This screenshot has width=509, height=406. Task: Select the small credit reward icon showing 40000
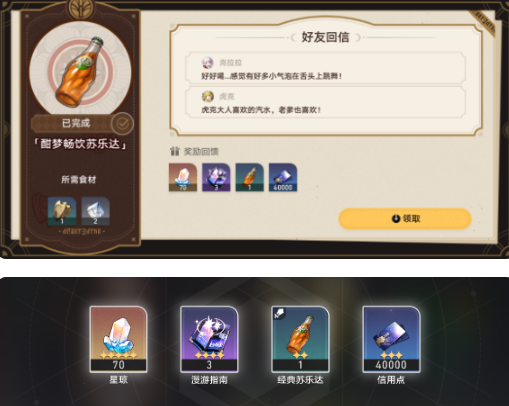point(283,177)
